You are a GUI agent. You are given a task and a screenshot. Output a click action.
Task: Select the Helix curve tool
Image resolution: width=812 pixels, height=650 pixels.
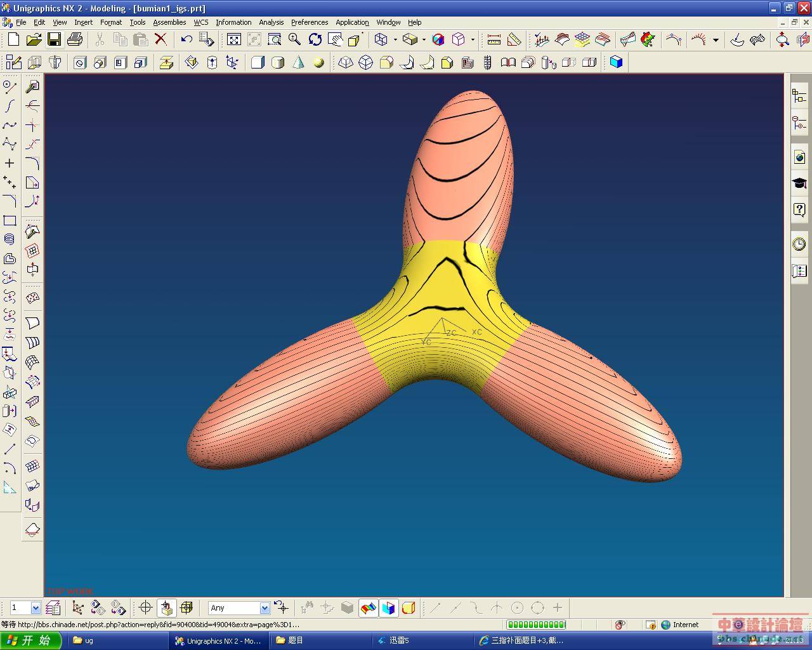10,239
